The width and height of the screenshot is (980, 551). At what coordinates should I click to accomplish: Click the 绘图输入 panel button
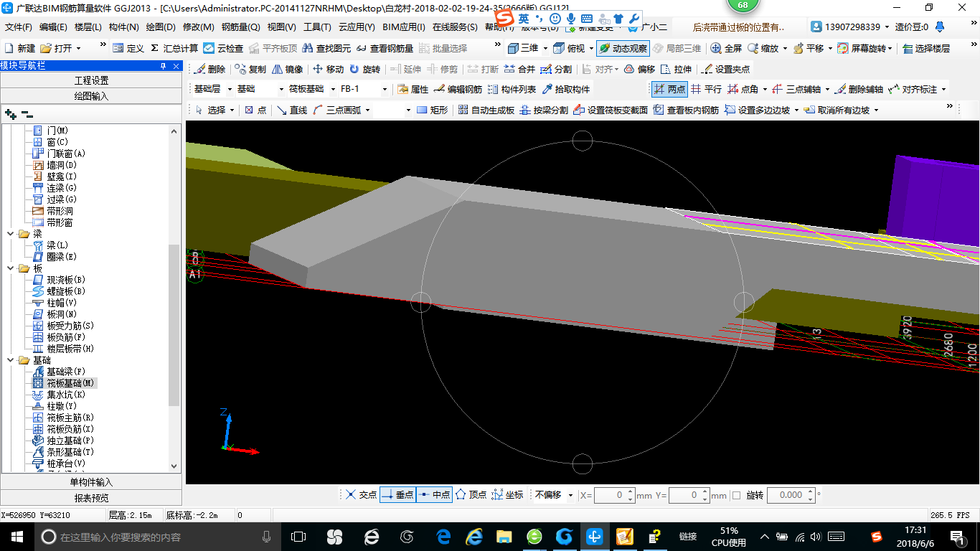pyautogui.click(x=91, y=95)
